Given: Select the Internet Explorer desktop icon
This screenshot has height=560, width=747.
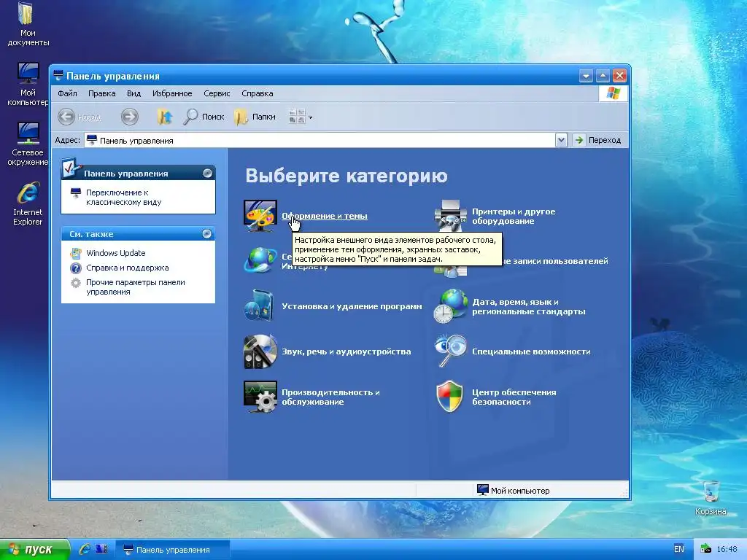Looking at the screenshot, I should tap(28, 203).
